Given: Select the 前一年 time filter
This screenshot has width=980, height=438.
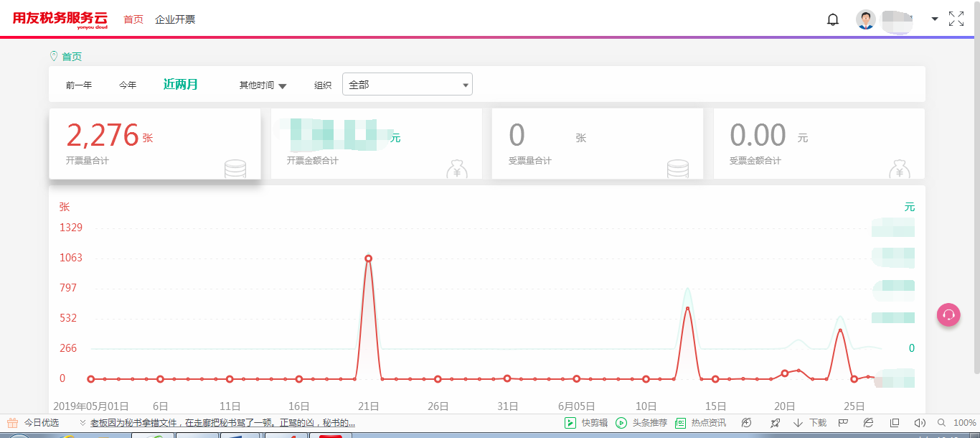Looking at the screenshot, I should [x=79, y=85].
